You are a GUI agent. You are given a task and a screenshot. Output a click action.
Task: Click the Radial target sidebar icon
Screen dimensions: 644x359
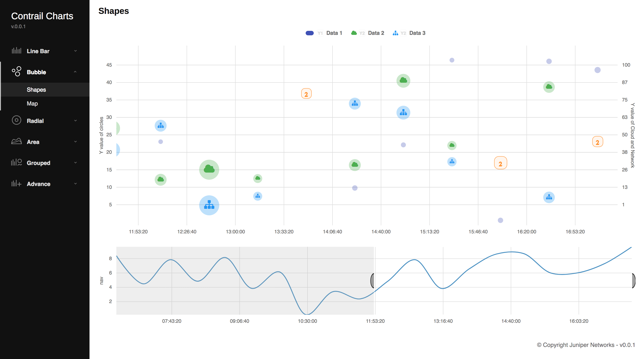(x=17, y=120)
